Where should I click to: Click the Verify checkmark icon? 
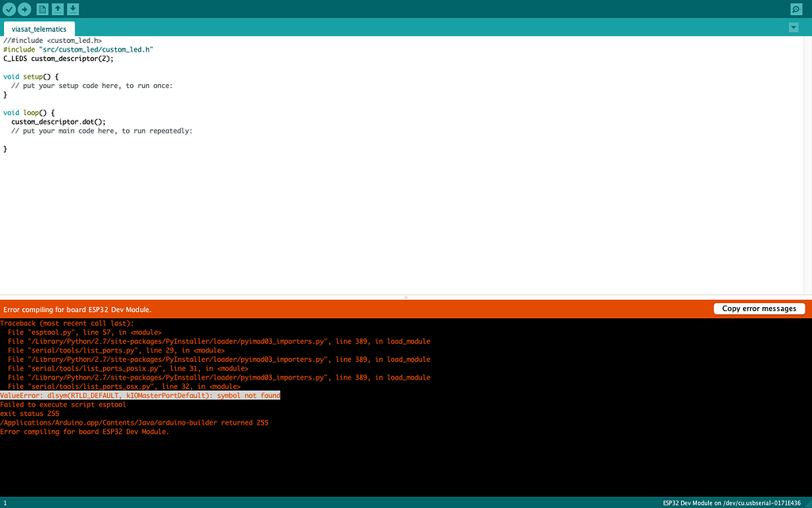tap(9, 9)
